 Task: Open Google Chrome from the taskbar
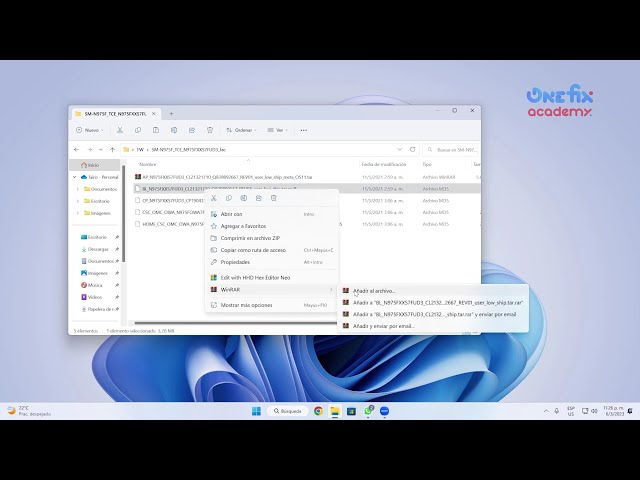pos(318,411)
